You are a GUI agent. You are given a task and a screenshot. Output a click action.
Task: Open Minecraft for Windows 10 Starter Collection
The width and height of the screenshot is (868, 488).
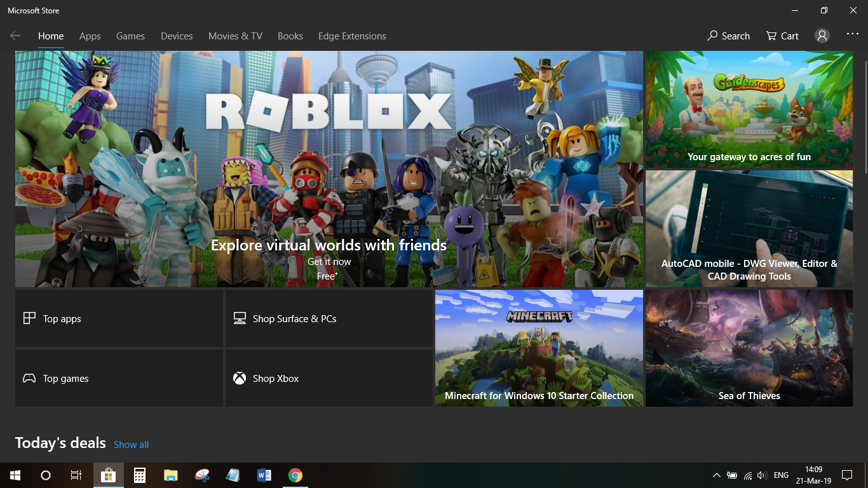pos(539,348)
